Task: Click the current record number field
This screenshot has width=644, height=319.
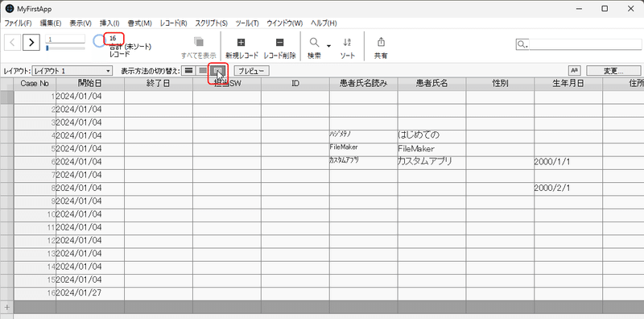Action: [66, 39]
